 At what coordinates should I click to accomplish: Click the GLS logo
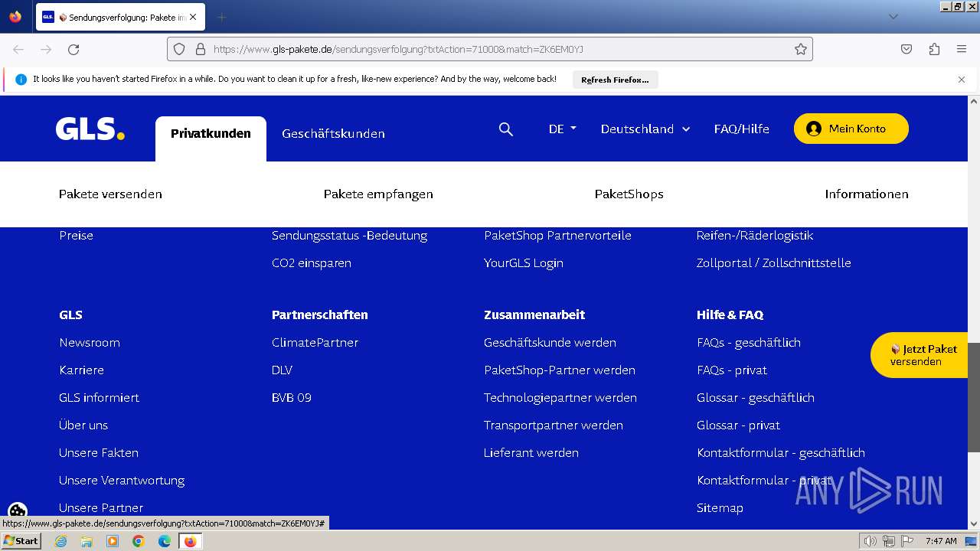point(90,129)
